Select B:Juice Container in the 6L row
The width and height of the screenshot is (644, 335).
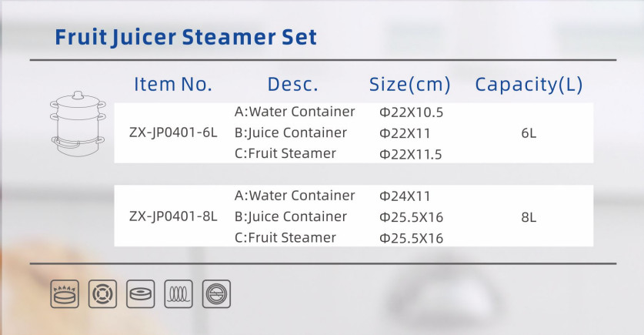pyautogui.click(x=291, y=132)
